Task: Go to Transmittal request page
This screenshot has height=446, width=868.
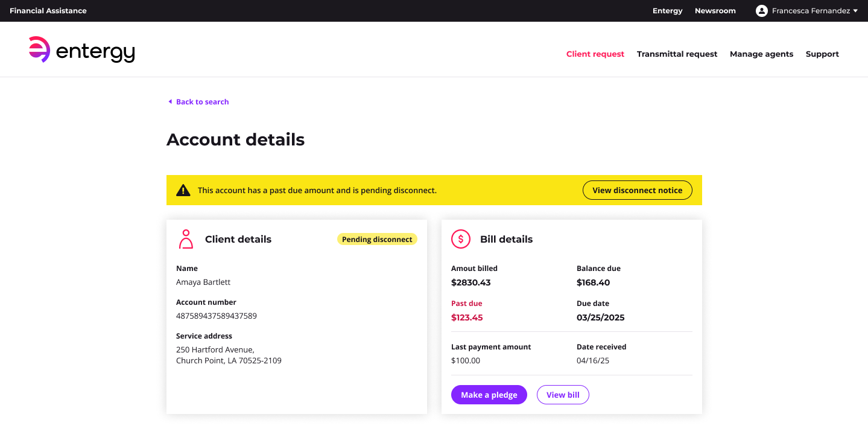Action: 677,54
